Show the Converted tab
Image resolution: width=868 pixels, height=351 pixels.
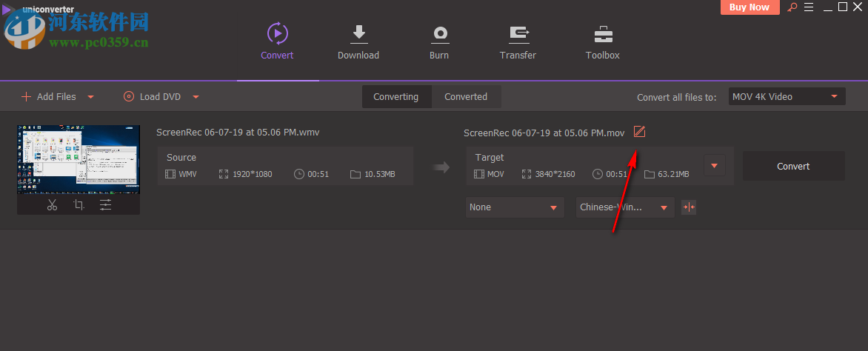(x=466, y=97)
